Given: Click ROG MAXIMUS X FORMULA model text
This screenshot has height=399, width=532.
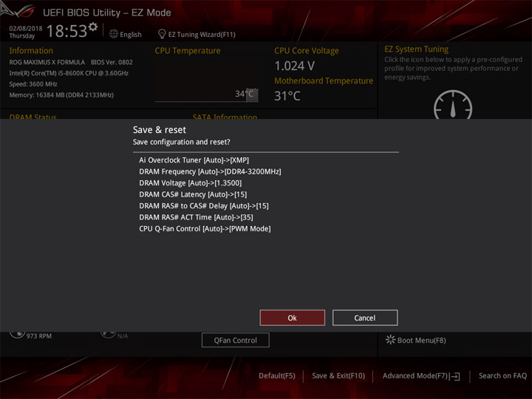Looking at the screenshot, I should pyautogui.click(x=47, y=62).
